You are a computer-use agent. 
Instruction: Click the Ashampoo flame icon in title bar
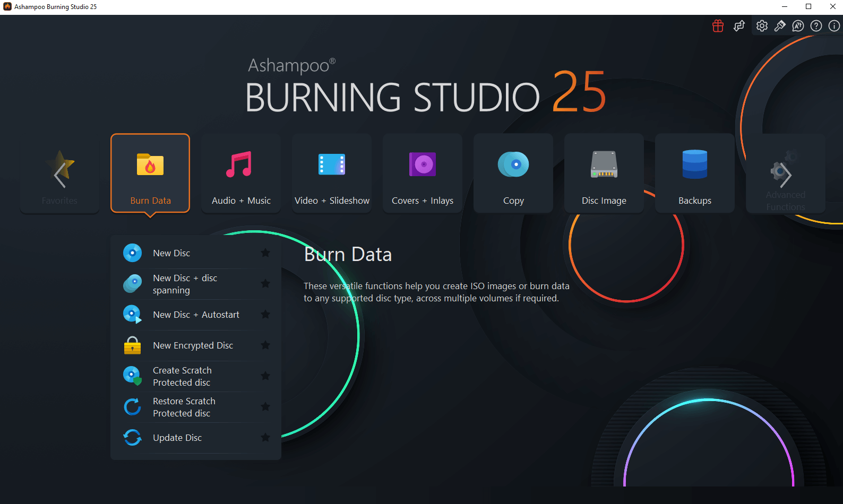(x=7, y=7)
